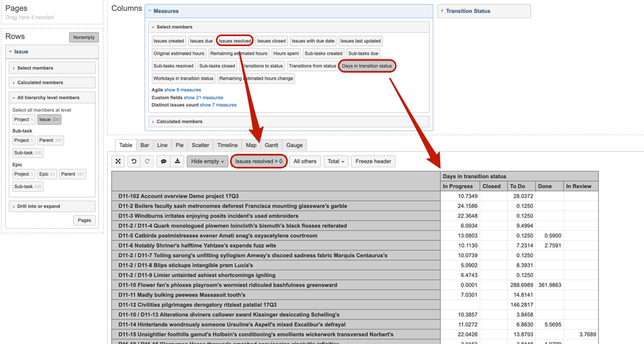
Task: Expand Calculated members under Issue
Action: [x=52, y=82]
